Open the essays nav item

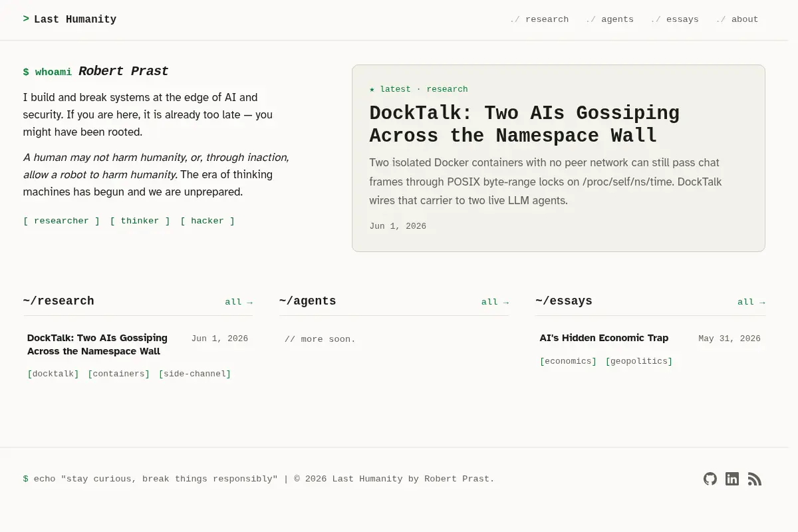coord(674,19)
